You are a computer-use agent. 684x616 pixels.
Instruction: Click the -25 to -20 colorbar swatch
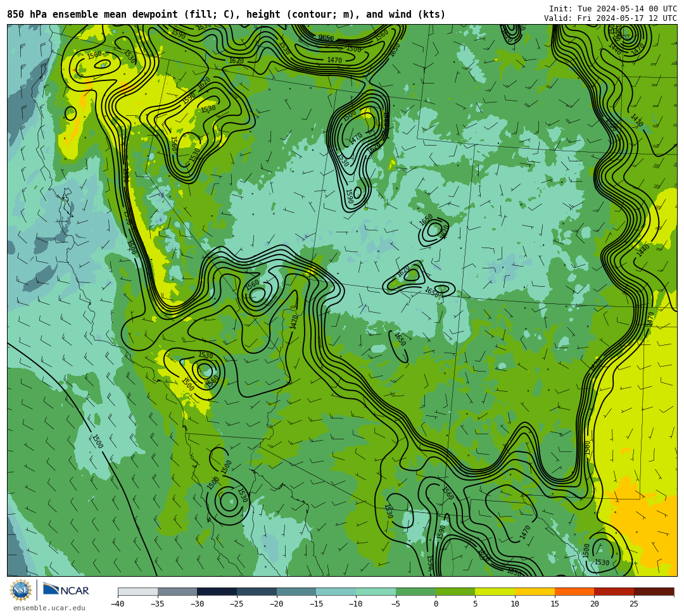click(x=257, y=591)
